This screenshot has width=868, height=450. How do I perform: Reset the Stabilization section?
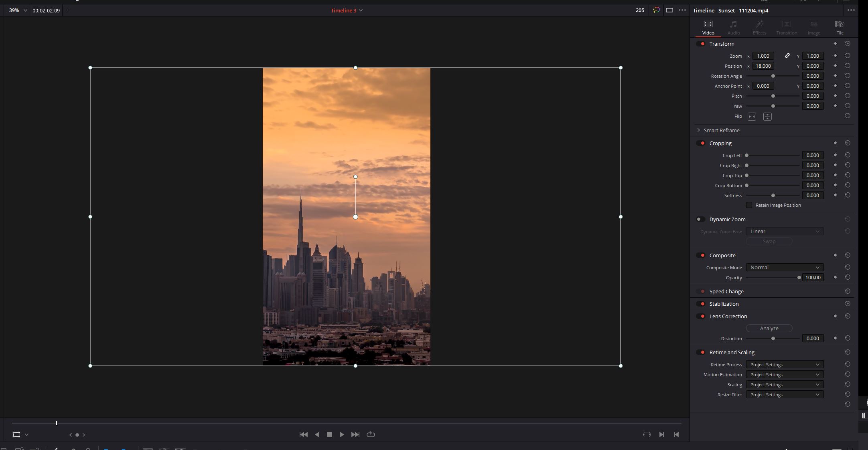(848, 304)
